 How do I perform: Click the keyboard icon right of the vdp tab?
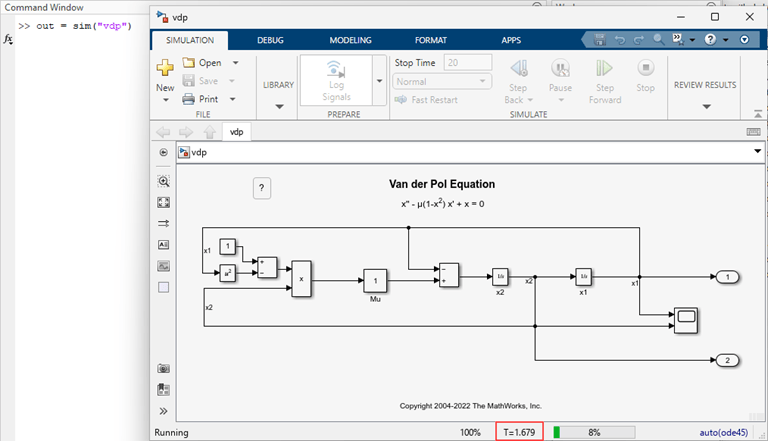[x=753, y=132]
